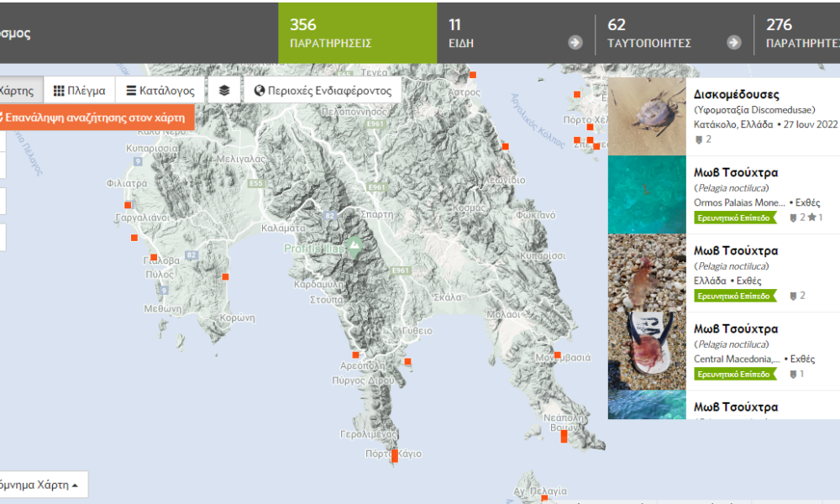Open pebble beach jellyfish thumbnail for Ελλάδα observation
840x504 pixels.
[647, 273]
